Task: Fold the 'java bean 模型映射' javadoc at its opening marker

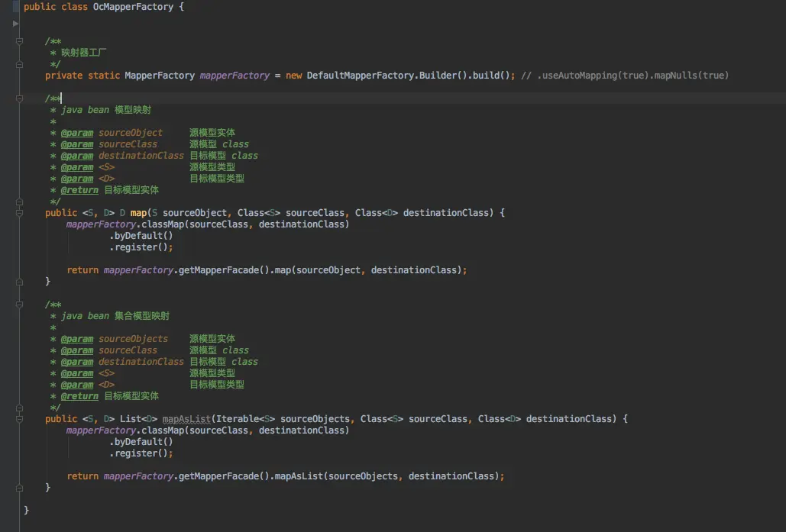Action: click(x=20, y=98)
